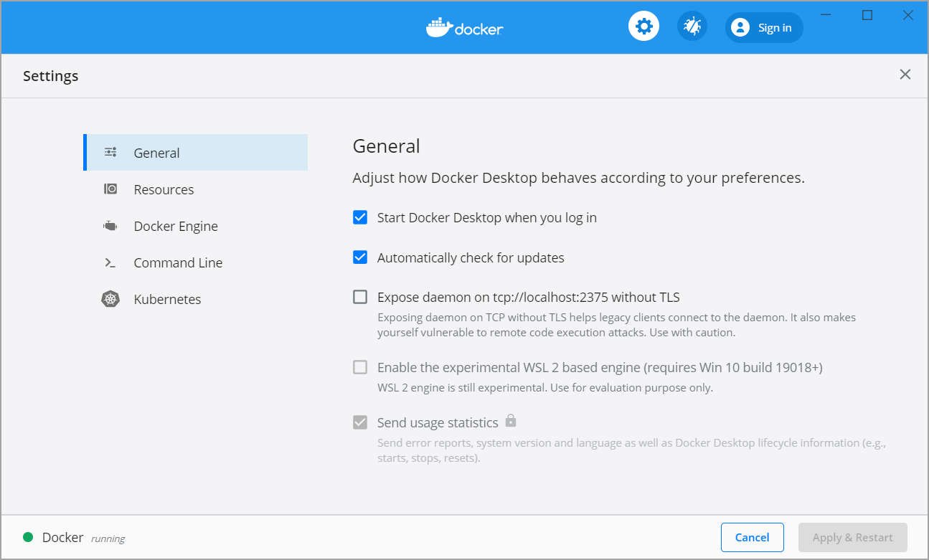The image size is (929, 560).
Task: Click the Command Line prompt icon
Action: (x=110, y=262)
